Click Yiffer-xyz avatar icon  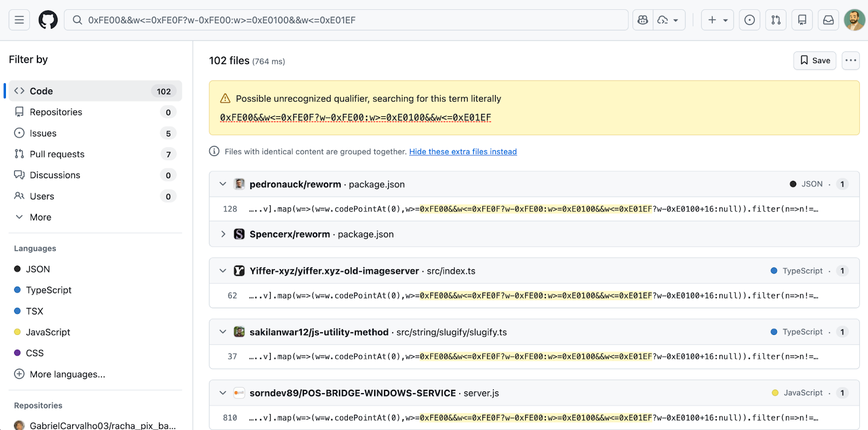tap(239, 271)
